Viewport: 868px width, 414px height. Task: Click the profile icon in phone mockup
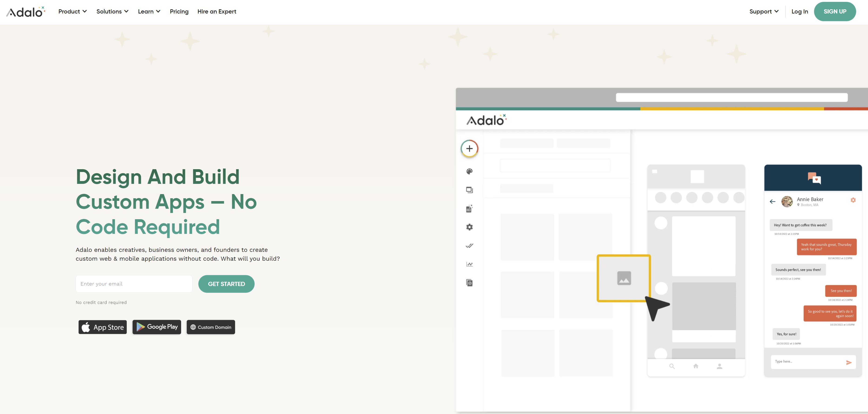[x=719, y=366]
